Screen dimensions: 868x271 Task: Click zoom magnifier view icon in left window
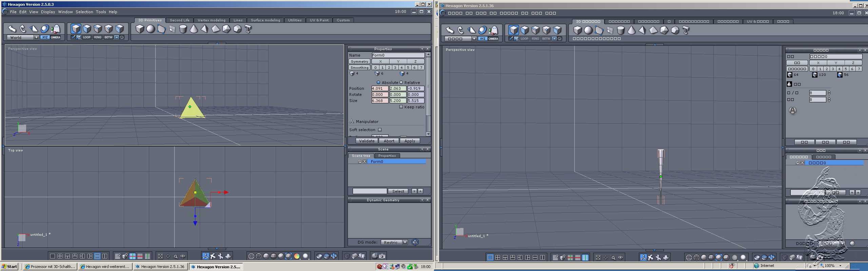175,256
